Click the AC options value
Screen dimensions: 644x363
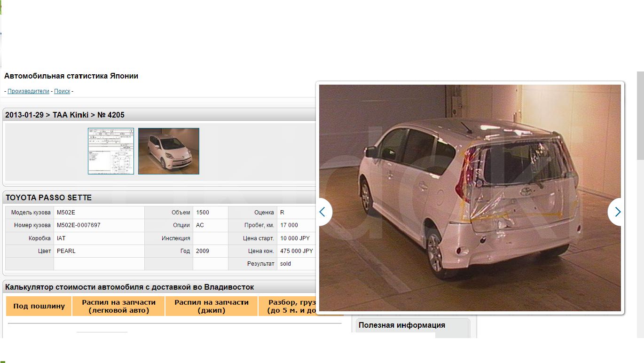[200, 225]
